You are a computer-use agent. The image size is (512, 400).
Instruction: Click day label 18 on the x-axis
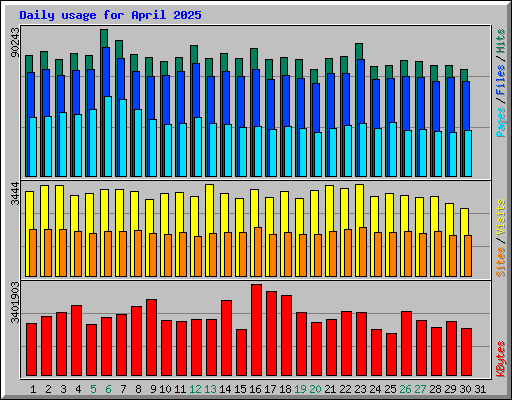(x=285, y=389)
